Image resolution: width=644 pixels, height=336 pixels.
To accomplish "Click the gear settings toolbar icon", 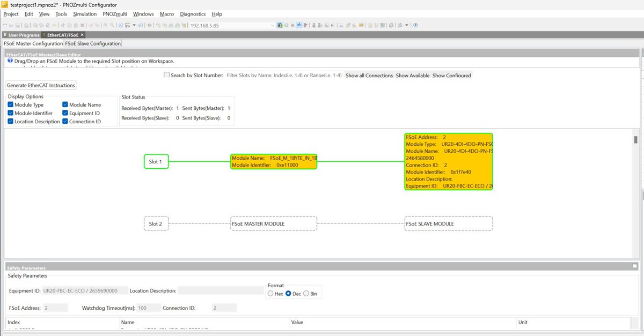I will (x=149, y=25).
